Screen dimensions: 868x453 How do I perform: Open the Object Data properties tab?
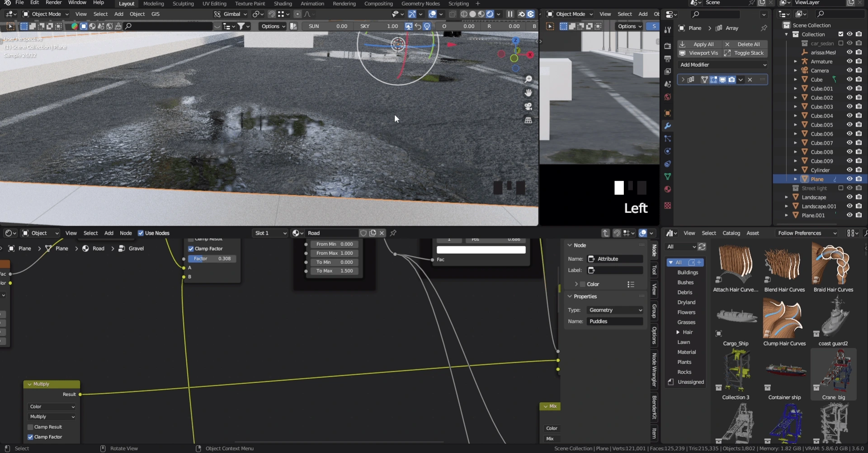click(667, 176)
